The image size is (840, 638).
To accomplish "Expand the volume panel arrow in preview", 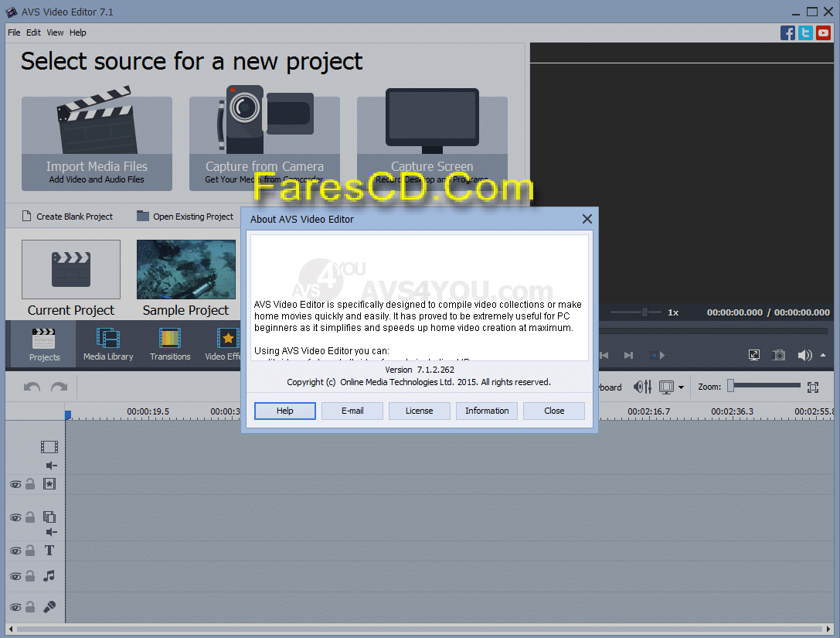I will point(823,355).
